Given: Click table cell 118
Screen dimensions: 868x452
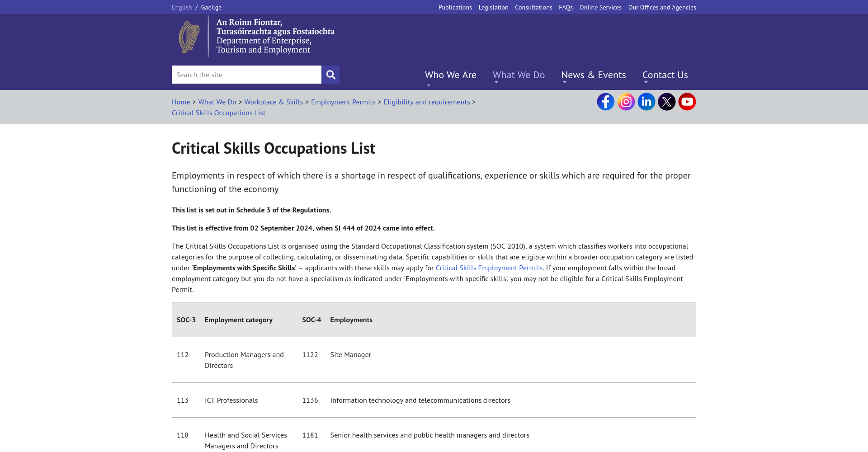Looking at the screenshot, I should [183, 435].
